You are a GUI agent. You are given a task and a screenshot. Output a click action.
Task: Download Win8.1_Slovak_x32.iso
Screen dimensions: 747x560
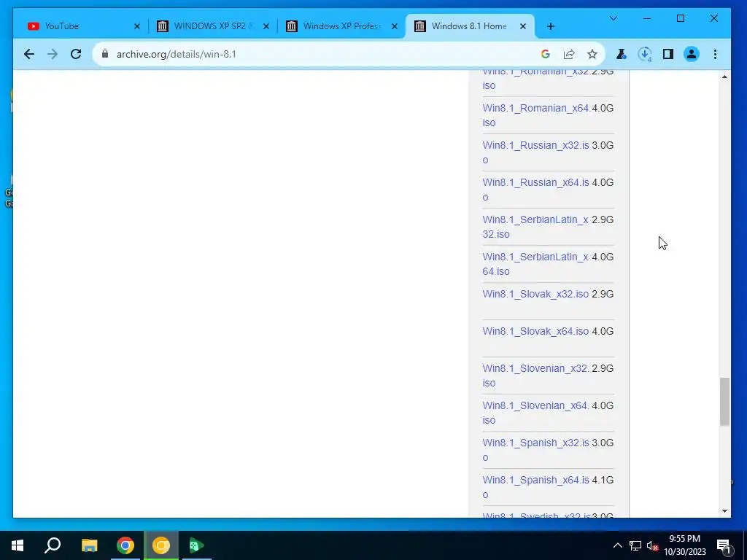click(535, 294)
